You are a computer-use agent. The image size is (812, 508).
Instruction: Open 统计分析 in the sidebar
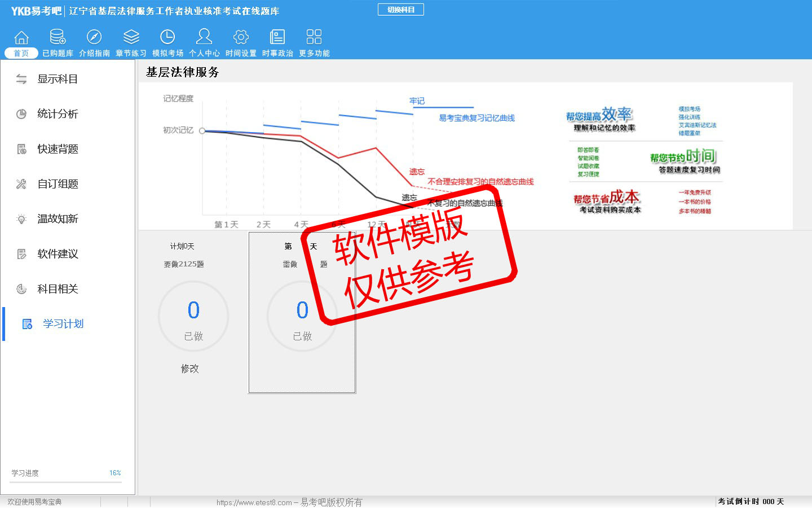click(x=57, y=114)
